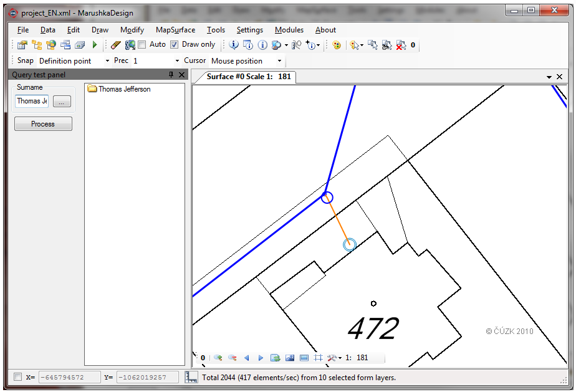Screen dimensions: 576x392
Task: Click the map refresh redraw icon
Action: 130,45
